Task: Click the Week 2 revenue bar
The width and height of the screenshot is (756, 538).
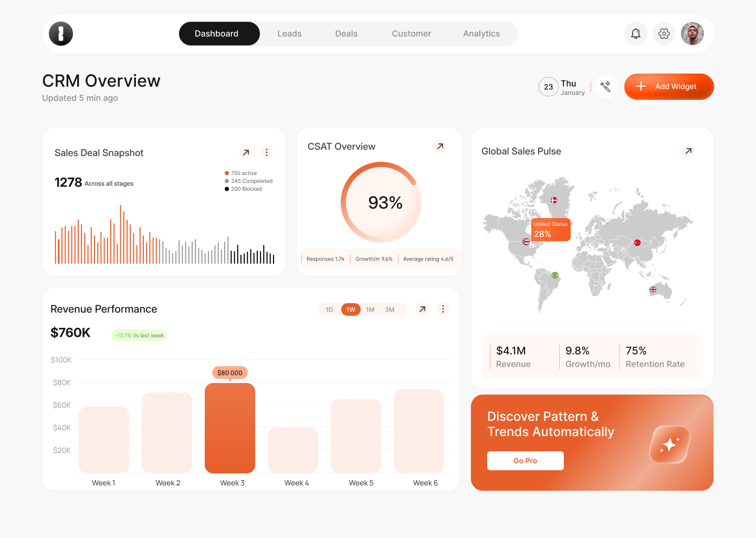Action: 167,432
